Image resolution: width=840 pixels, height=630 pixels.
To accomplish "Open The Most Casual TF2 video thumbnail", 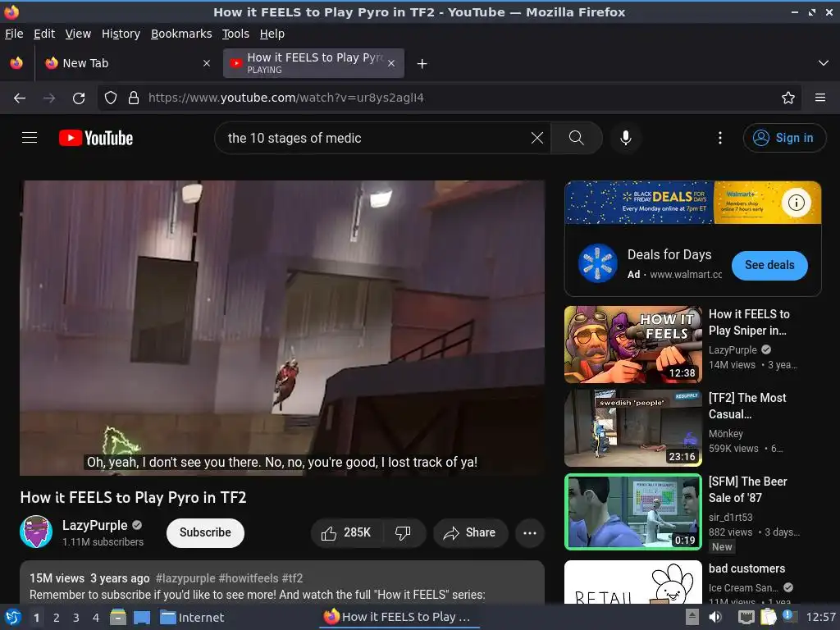I will (632, 428).
